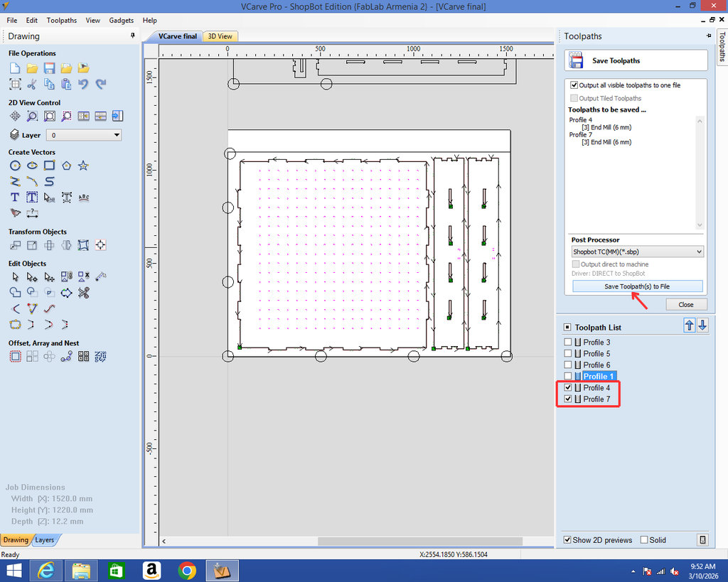The image size is (728, 582).
Task: Open the Gadgets menu
Action: (121, 21)
